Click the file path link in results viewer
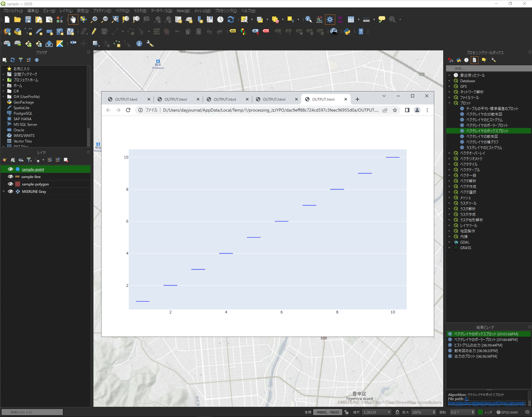This screenshot has width=532, height=417. (x=487, y=403)
